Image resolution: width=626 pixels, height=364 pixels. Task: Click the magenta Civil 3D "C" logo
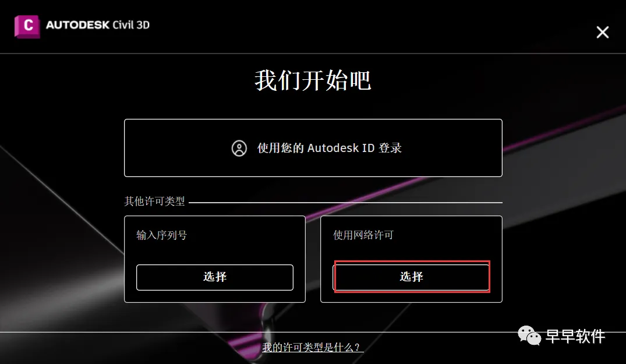click(x=27, y=26)
